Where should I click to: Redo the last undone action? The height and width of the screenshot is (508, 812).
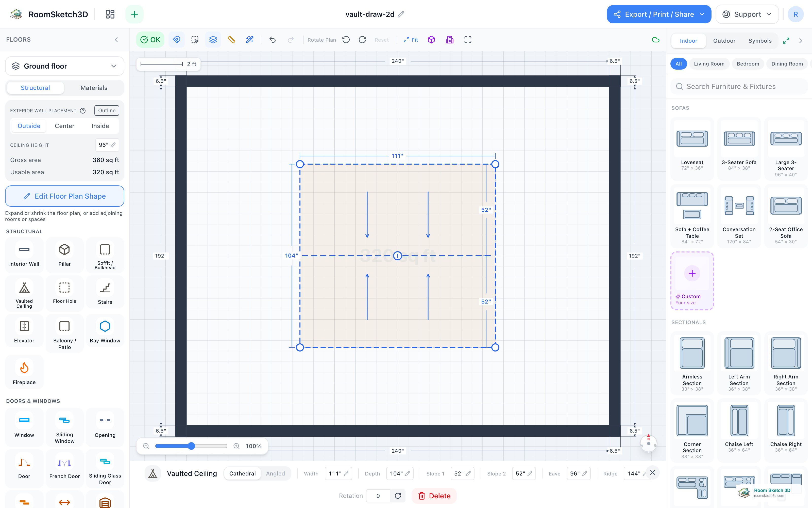(291, 40)
